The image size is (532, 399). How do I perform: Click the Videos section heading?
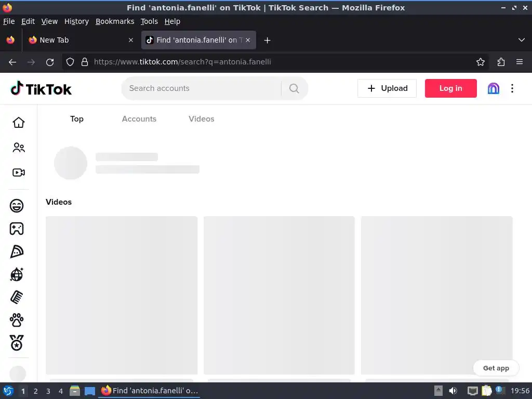59,202
